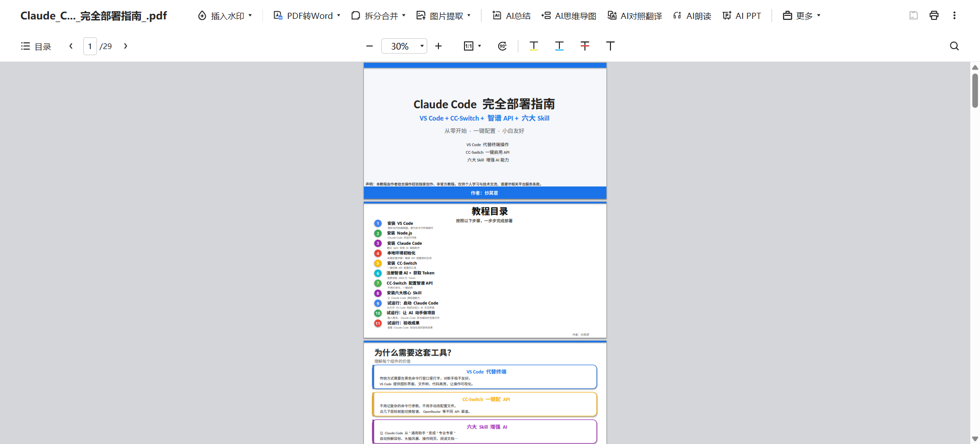Open the search tool
Viewport: 980px width, 444px height.
(954, 46)
